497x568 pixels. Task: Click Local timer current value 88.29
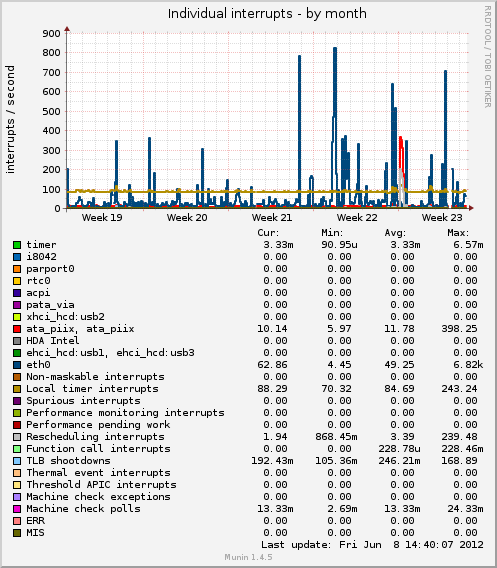click(x=272, y=389)
